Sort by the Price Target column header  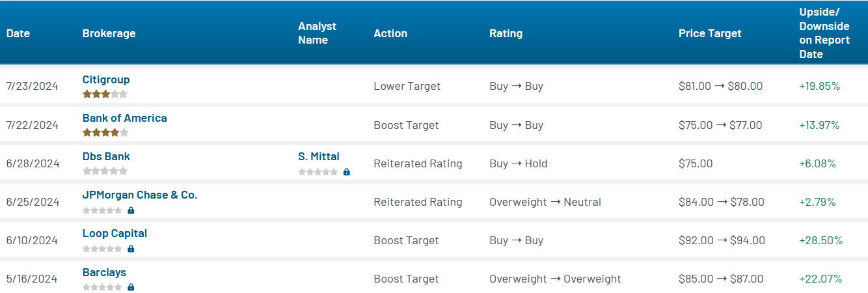coord(710,33)
